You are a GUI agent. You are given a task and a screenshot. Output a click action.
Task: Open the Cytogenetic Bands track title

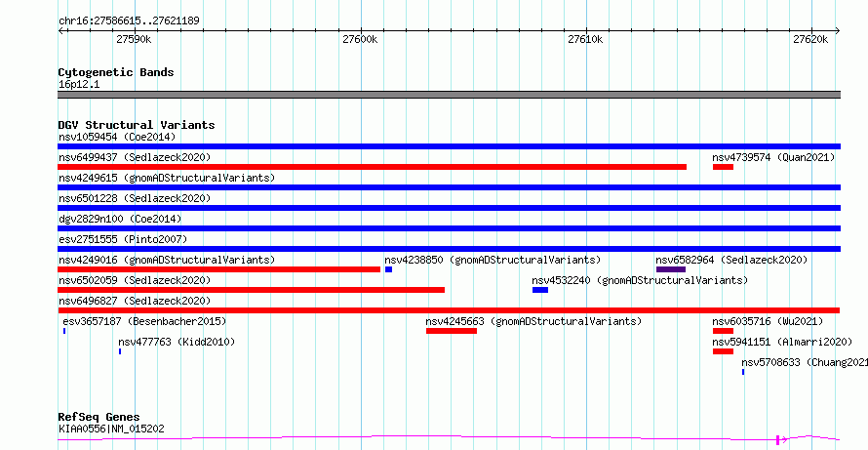point(116,72)
